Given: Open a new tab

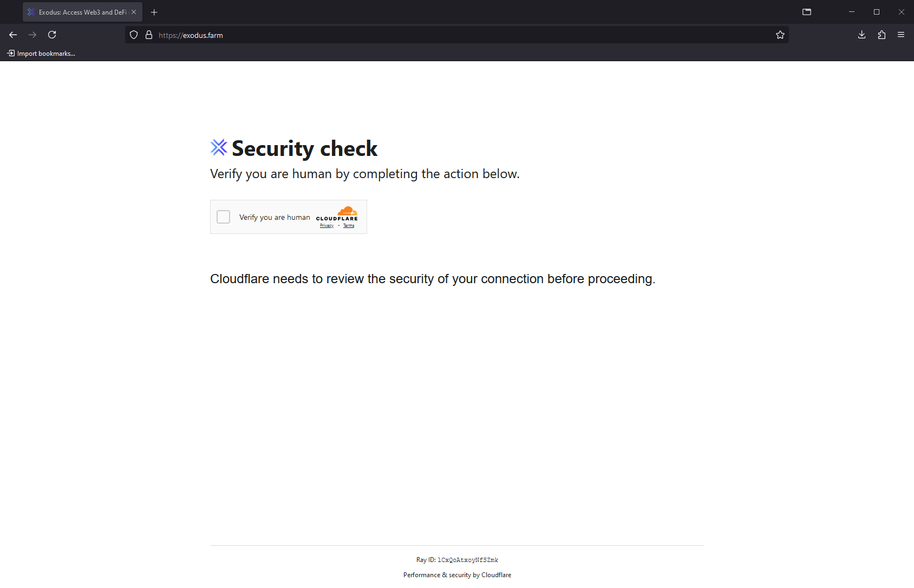Looking at the screenshot, I should (154, 12).
